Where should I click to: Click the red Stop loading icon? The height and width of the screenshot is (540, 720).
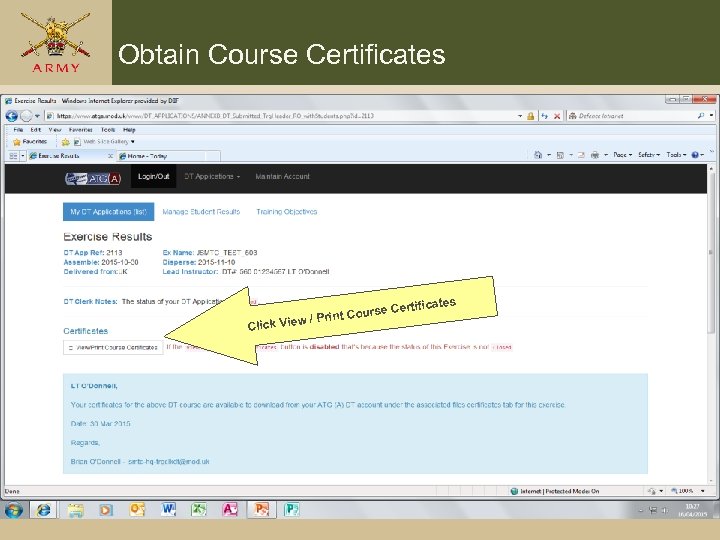tap(557, 116)
